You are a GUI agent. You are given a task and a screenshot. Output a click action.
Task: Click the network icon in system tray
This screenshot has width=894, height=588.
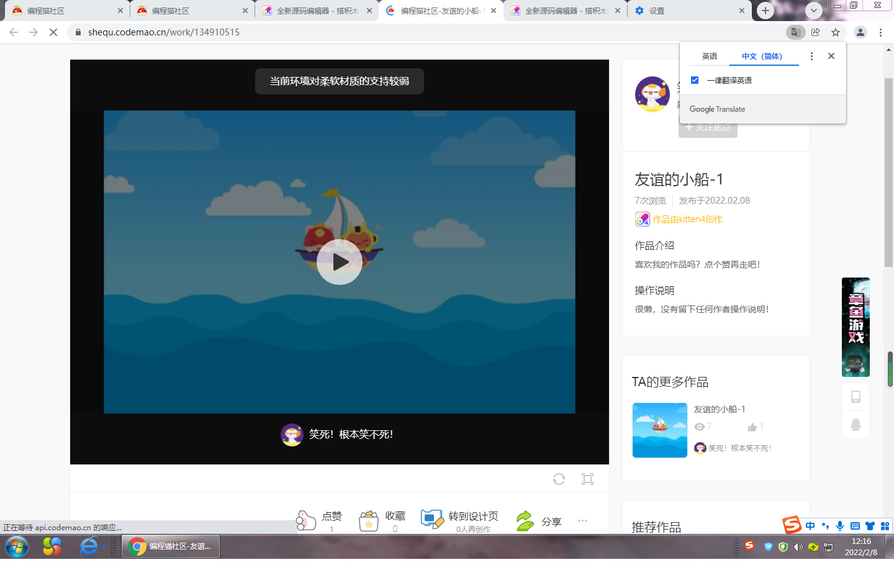coord(828,547)
